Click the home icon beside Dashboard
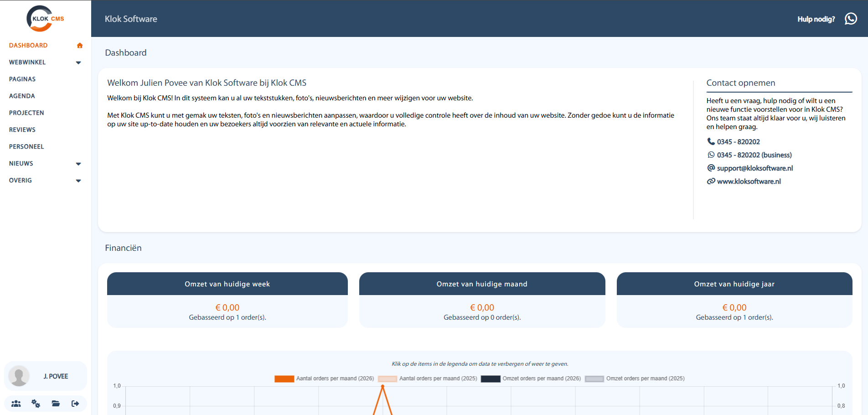The image size is (868, 415). click(x=80, y=46)
